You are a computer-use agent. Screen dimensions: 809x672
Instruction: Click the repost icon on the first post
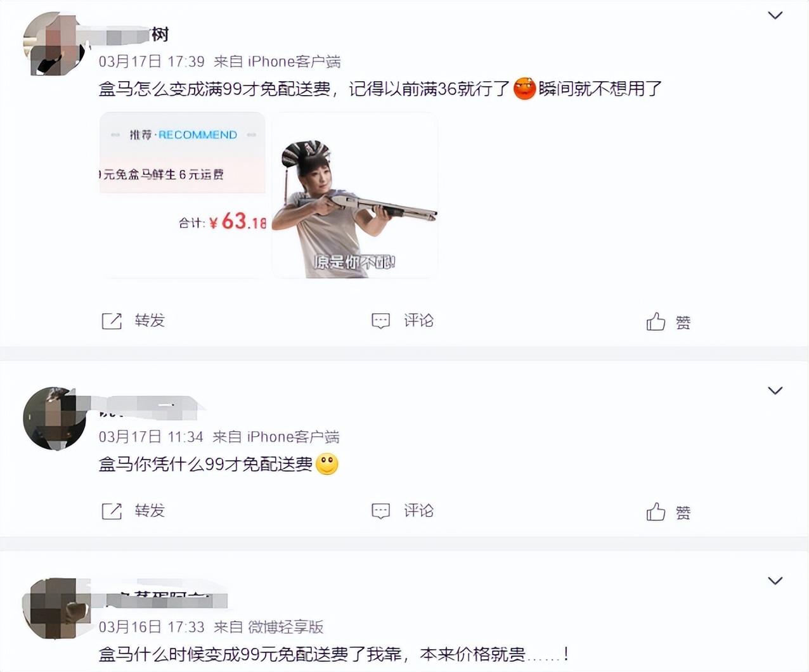112,321
